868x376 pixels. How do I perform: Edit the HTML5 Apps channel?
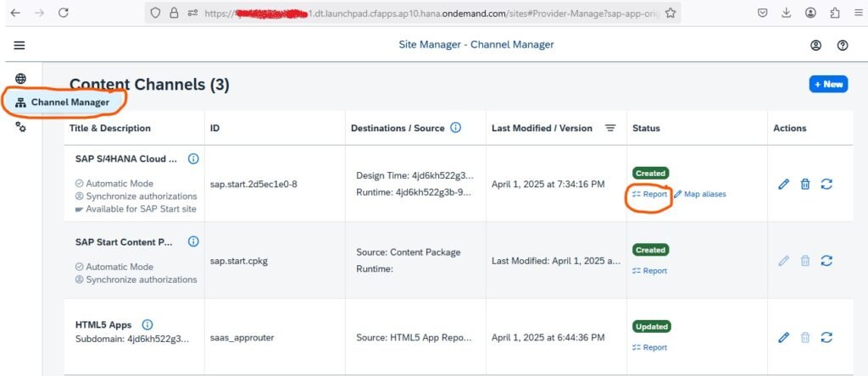tap(783, 337)
